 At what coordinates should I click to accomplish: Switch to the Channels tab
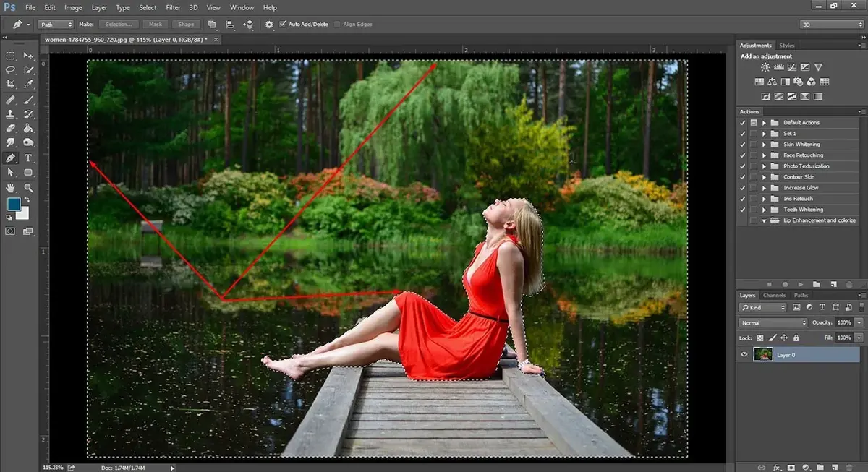tap(774, 295)
